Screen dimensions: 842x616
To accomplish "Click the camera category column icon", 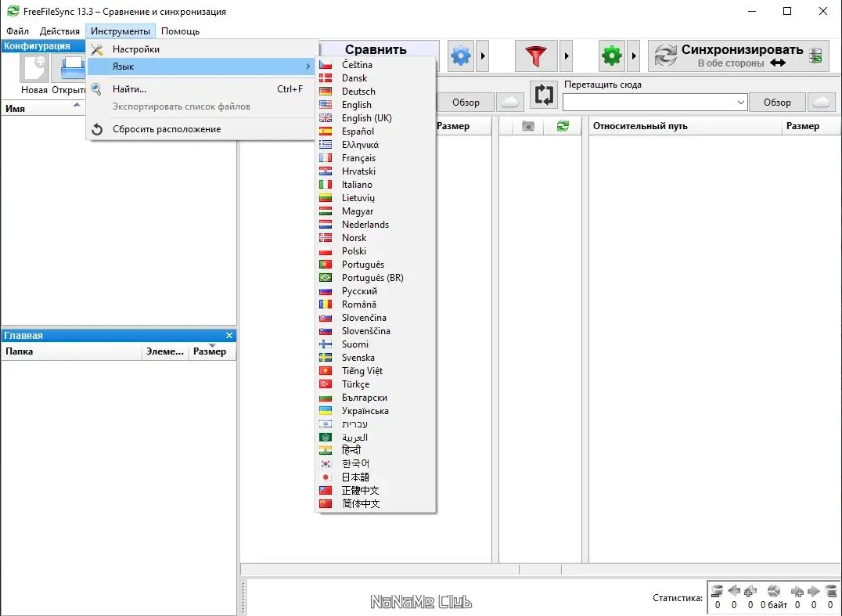I will (528, 126).
